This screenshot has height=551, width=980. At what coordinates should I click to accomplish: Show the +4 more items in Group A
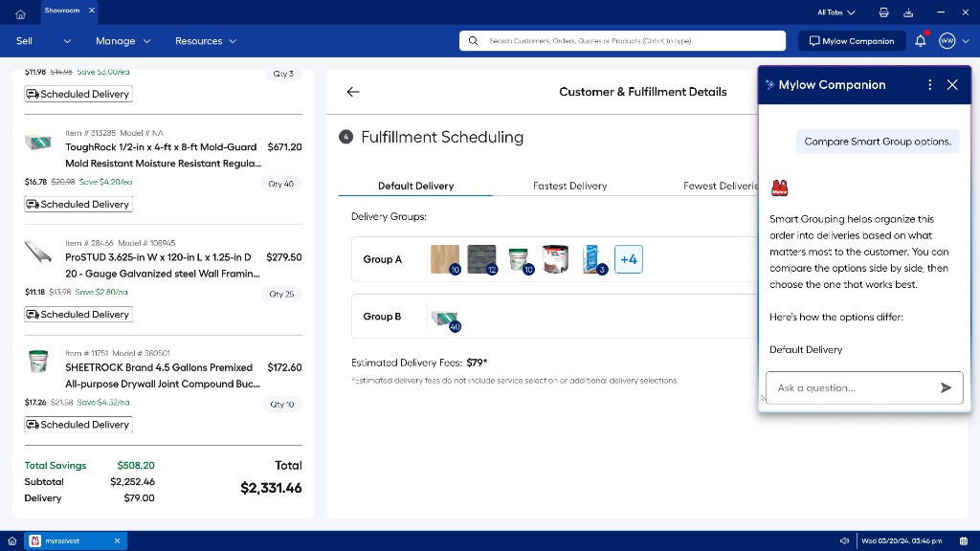628,259
